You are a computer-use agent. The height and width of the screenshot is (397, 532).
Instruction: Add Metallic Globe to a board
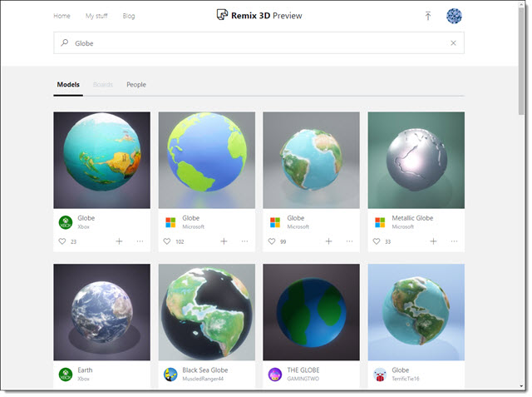click(x=433, y=241)
